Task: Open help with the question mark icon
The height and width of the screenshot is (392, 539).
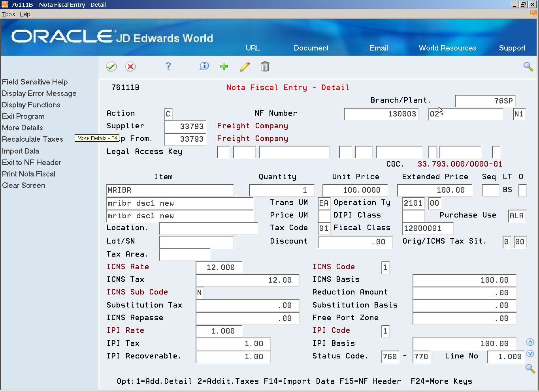Action: click(x=168, y=66)
